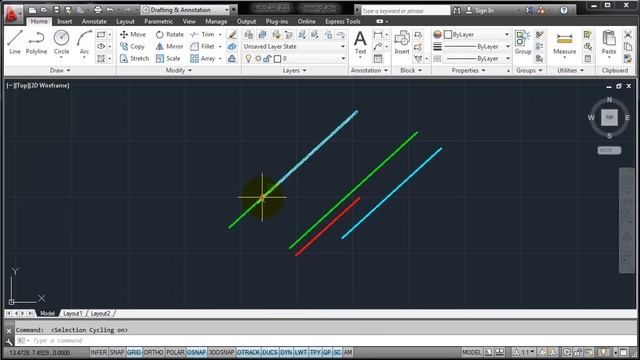This screenshot has height=360, width=640.
Task: Toggle OTRACK in status bar
Action: coord(249,352)
